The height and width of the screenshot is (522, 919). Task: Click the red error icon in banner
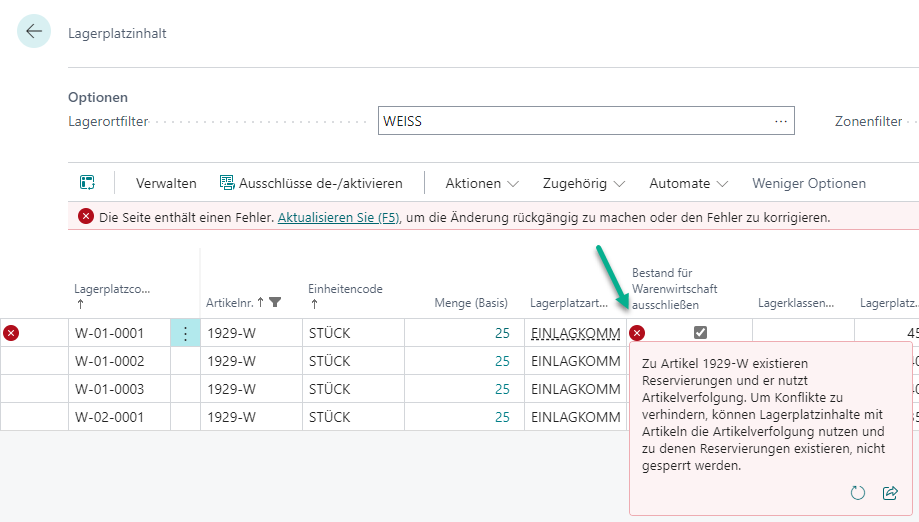[86, 216]
